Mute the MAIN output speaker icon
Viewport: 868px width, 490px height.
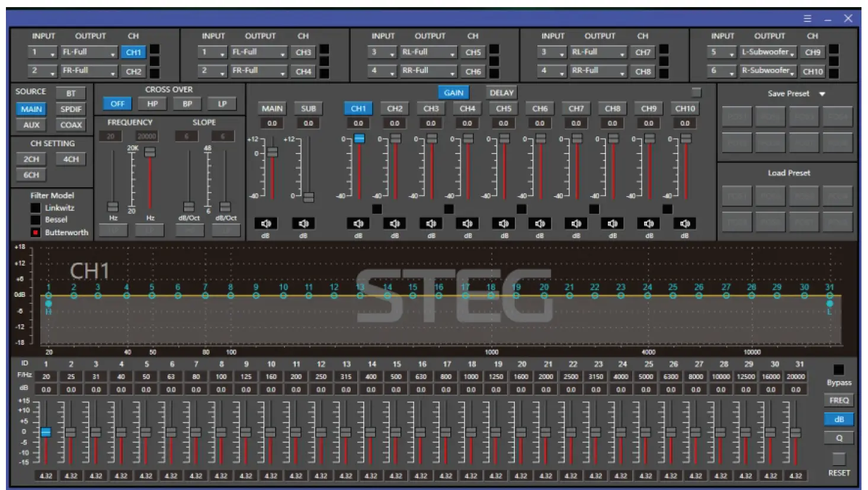click(x=267, y=223)
